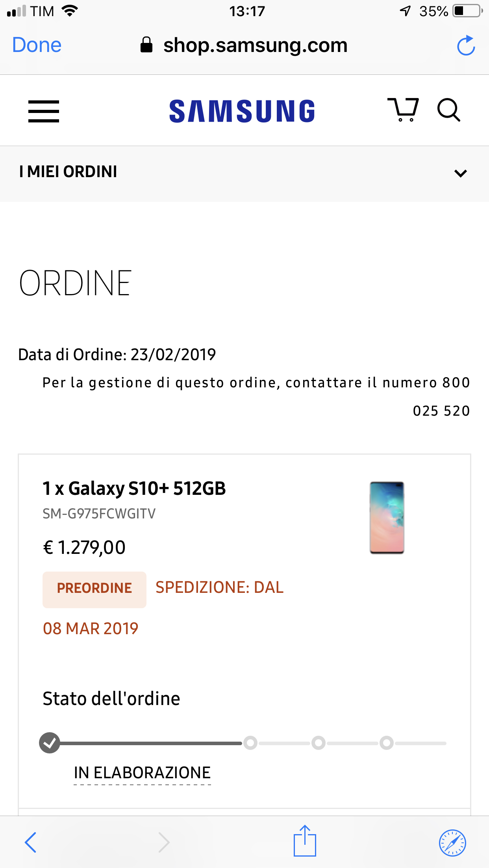The image size is (489, 868).
Task: Tap the second order progress step
Action: 250,743
